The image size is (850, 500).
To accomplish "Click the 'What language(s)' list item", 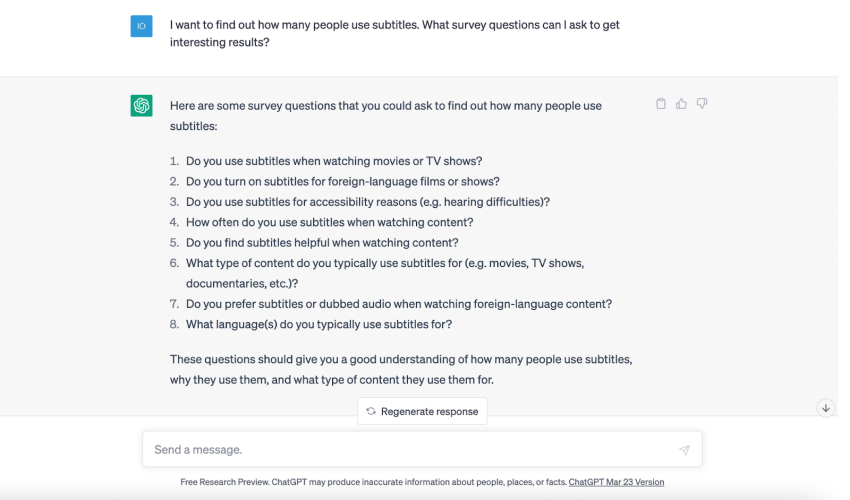I will [319, 324].
